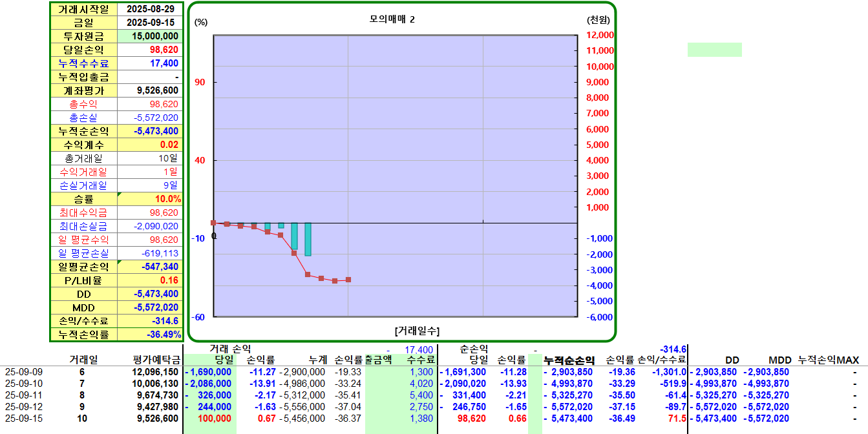Select the 당일손익 label cell
This screenshot has height=434, width=868.
84,50
